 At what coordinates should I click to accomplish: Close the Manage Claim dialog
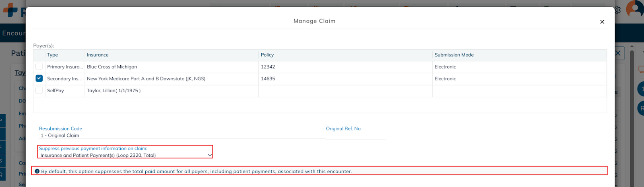click(602, 22)
